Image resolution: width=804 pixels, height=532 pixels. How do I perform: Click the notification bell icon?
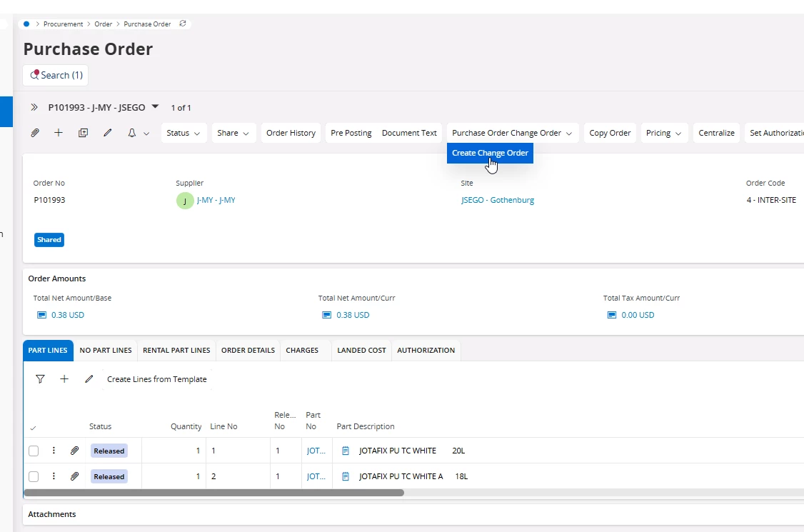[x=132, y=133]
